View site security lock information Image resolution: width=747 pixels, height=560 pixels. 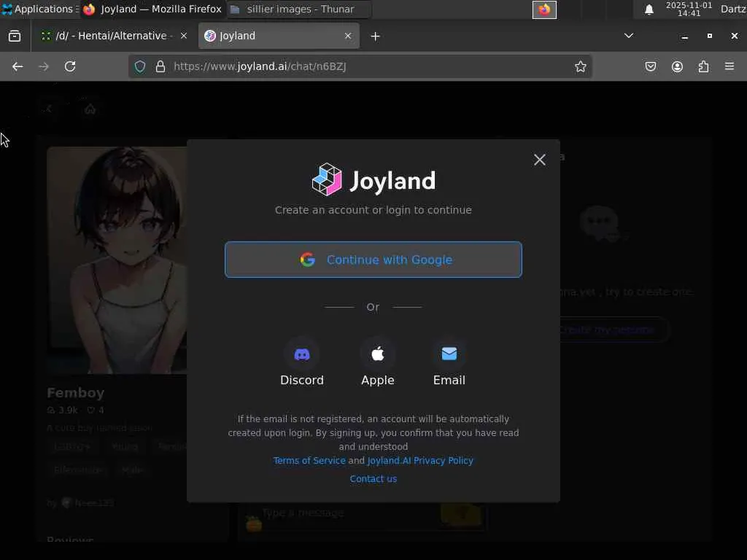[x=160, y=66]
